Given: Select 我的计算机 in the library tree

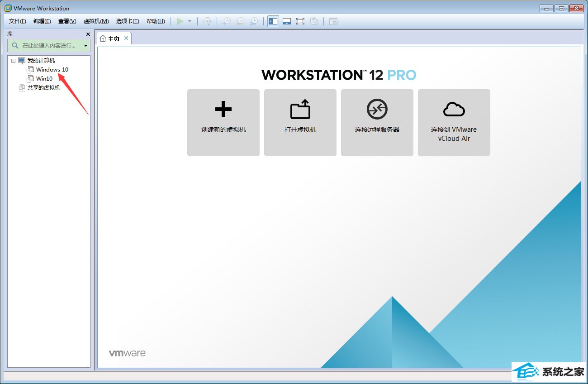Looking at the screenshot, I should click(x=41, y=61).
